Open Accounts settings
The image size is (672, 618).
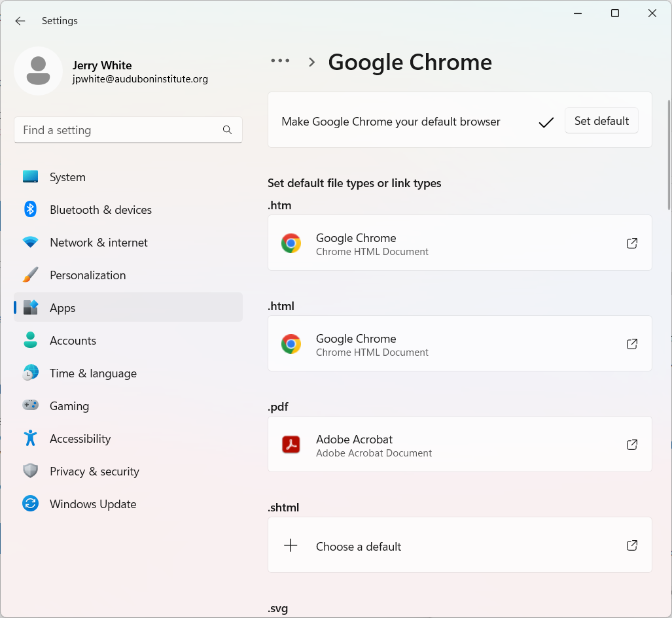[128, 341]
